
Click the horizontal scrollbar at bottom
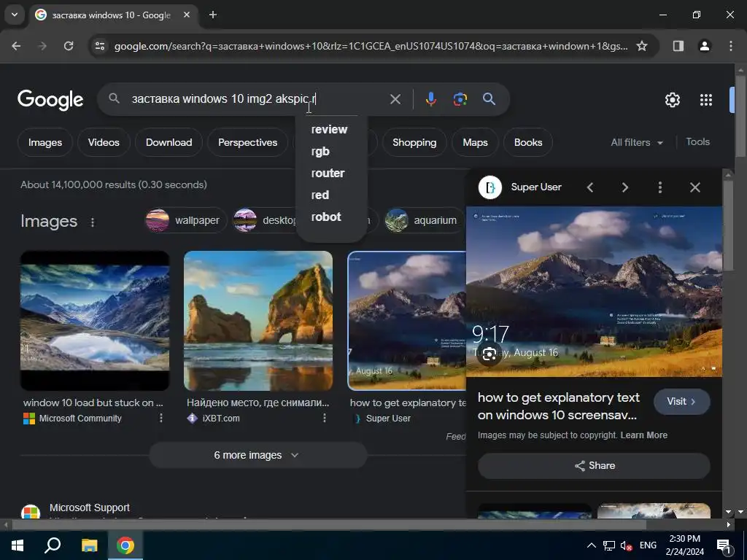tap(329, 525)
